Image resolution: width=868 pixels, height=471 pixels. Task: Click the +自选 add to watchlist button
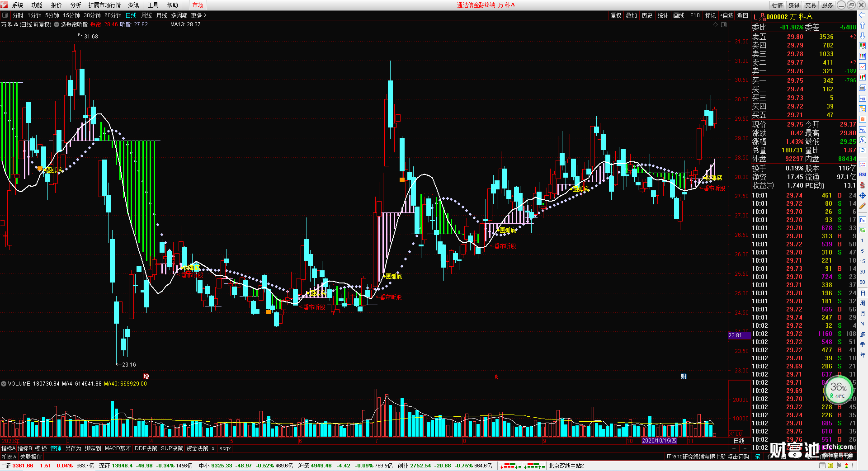tap(726, 15)
